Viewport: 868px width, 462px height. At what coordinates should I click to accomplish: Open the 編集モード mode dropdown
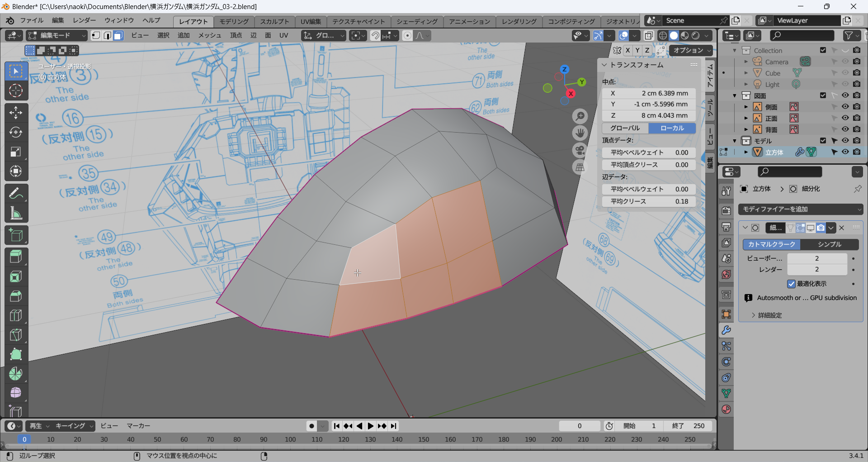pos(57,36)
